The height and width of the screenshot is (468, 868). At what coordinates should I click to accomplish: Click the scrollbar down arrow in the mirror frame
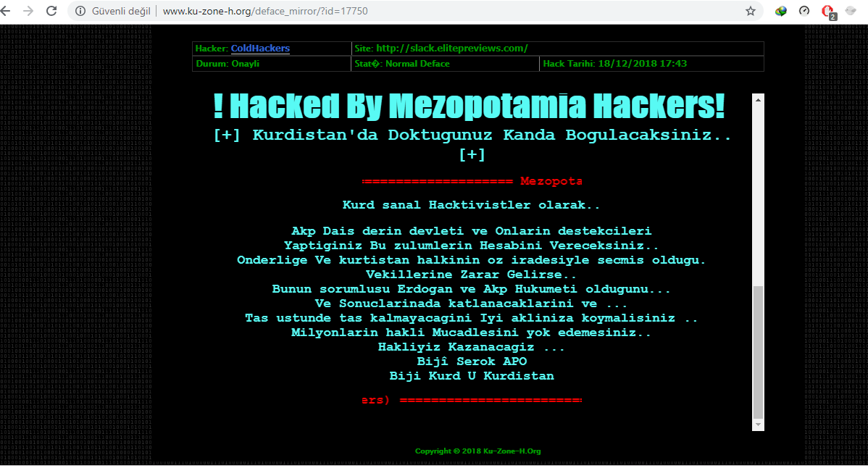point(759,425)
